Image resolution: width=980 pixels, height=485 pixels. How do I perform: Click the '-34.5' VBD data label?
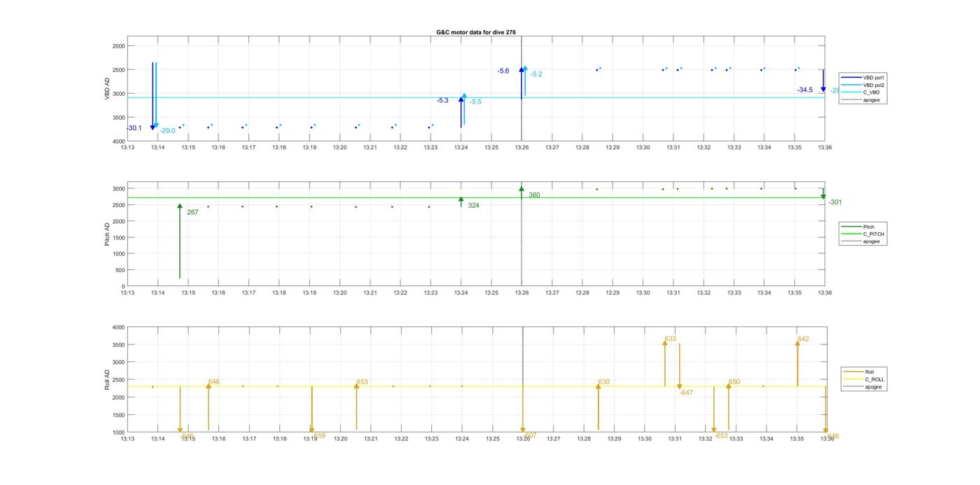click(805, 90)
